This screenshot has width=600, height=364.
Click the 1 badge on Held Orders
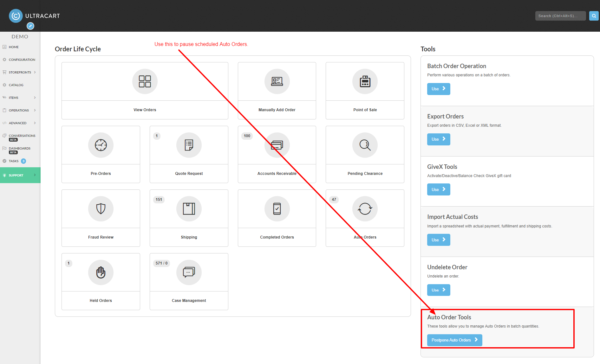pyautogui.click(x=68, y=263)
